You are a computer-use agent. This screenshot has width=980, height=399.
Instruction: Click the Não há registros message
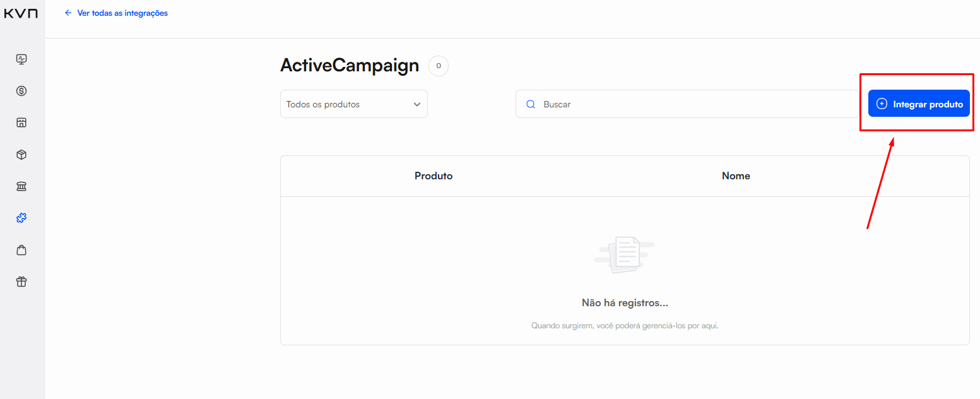625,303
